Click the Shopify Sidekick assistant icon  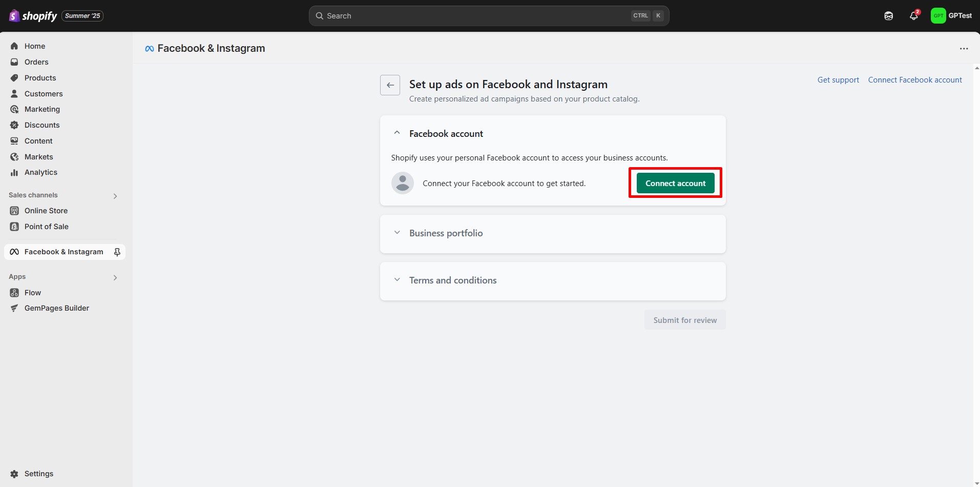(x=888, y=16)
